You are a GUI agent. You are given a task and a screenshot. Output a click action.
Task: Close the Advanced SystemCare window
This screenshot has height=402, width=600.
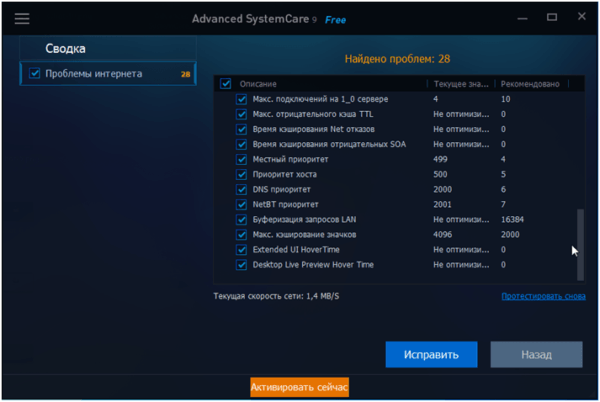[581, 16]
